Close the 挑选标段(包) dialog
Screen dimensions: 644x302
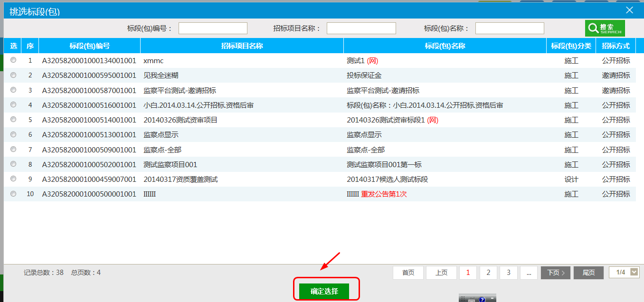629,10
